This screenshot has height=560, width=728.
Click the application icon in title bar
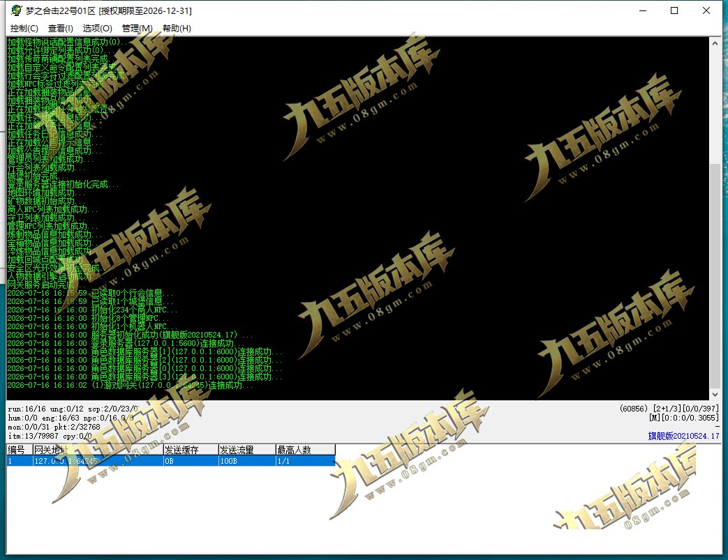(17, 10)
